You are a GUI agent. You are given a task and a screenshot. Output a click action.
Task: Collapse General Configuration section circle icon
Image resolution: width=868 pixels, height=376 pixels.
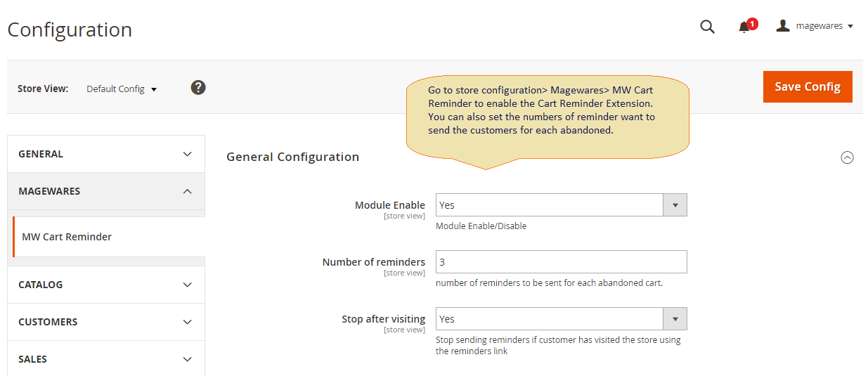pos(847,157)
